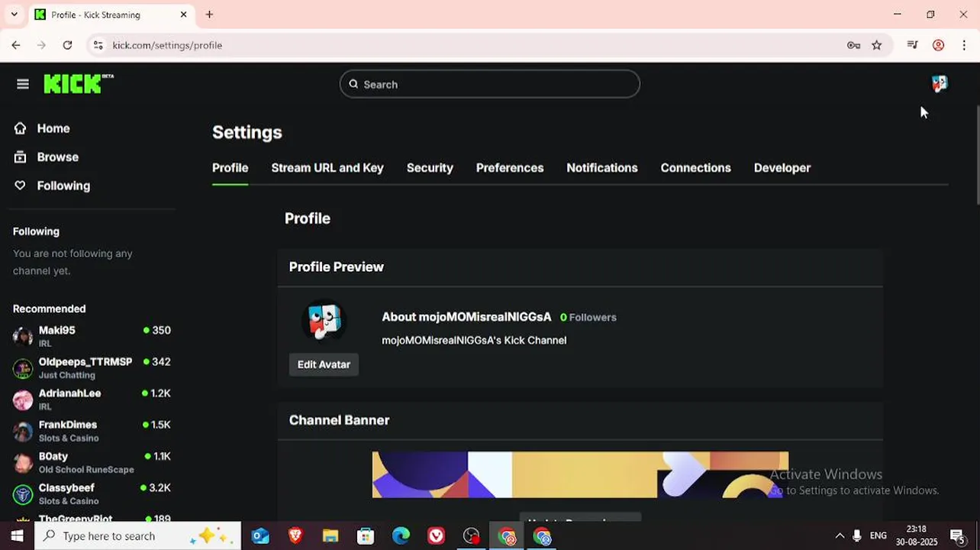This screenshot has height=550, width=980.
Task: Open the Developer tab
Action: (782, 168)
